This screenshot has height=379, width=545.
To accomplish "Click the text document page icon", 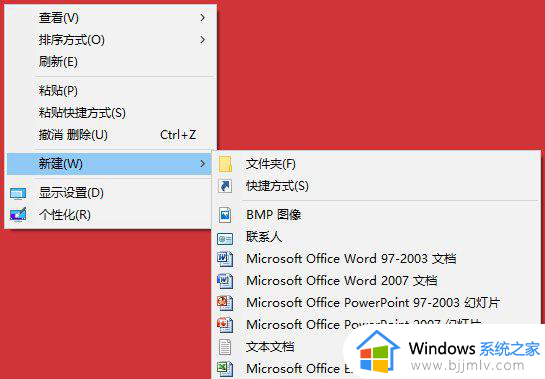I will [x=225, y=347].
